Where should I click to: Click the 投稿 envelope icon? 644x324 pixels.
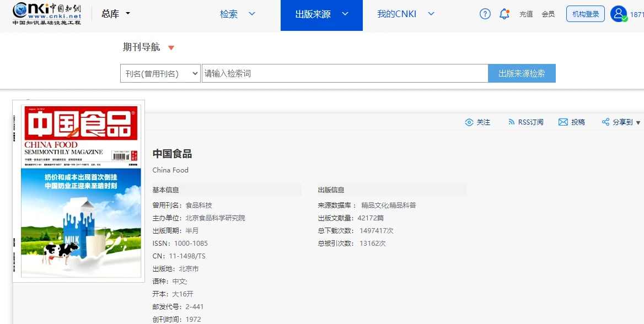pos(563,122)
